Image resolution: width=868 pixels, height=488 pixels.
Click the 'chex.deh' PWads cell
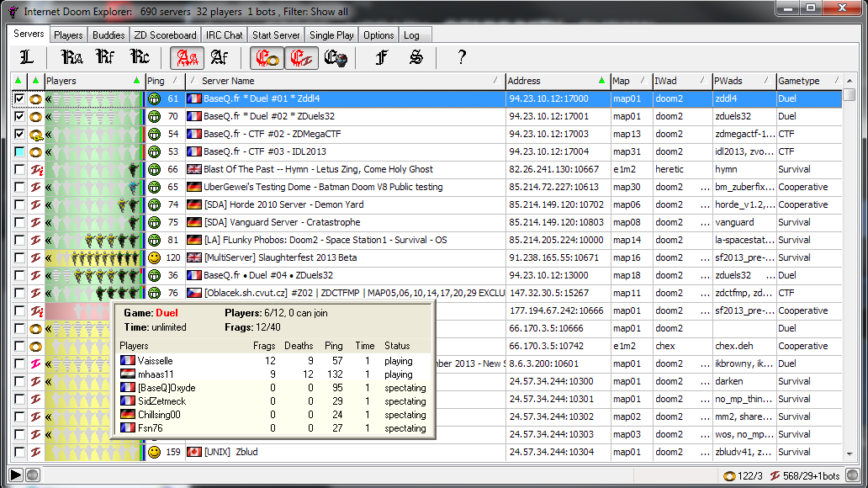tap(734, 346)
